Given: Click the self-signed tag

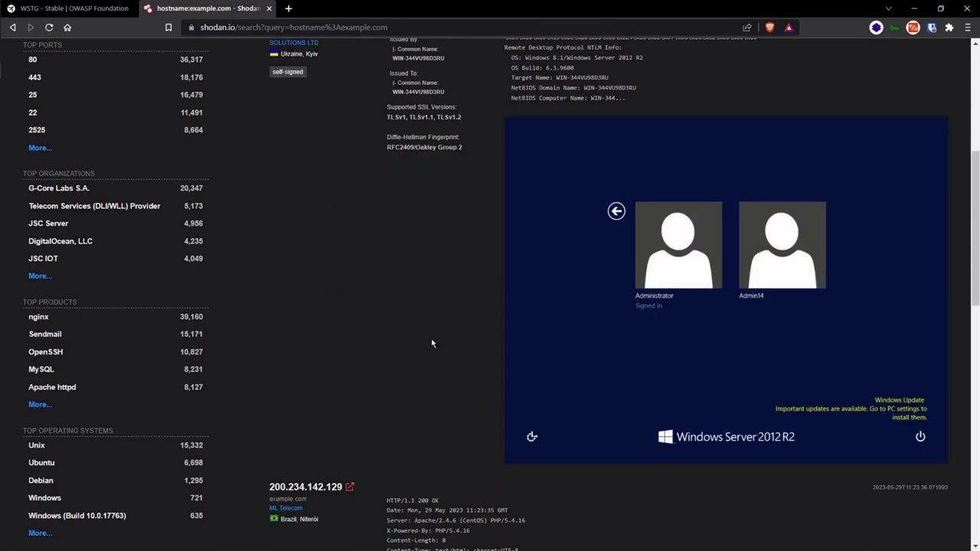Looking at the screenshot, I should (x=288, y=72).
